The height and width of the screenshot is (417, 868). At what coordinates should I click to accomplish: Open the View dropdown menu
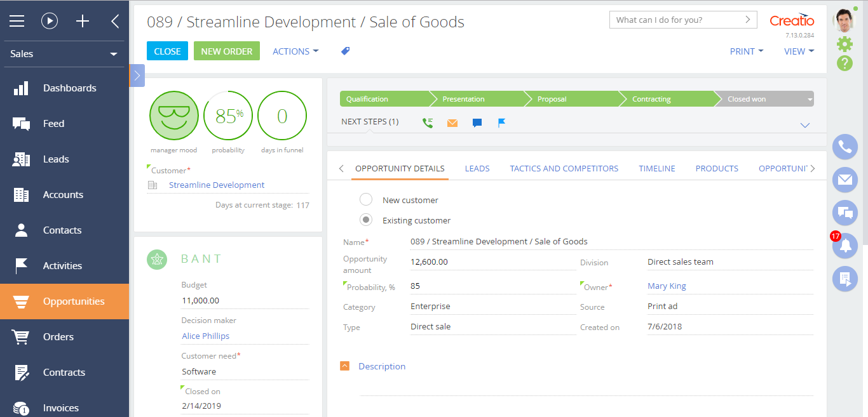[x=799, y=51]
